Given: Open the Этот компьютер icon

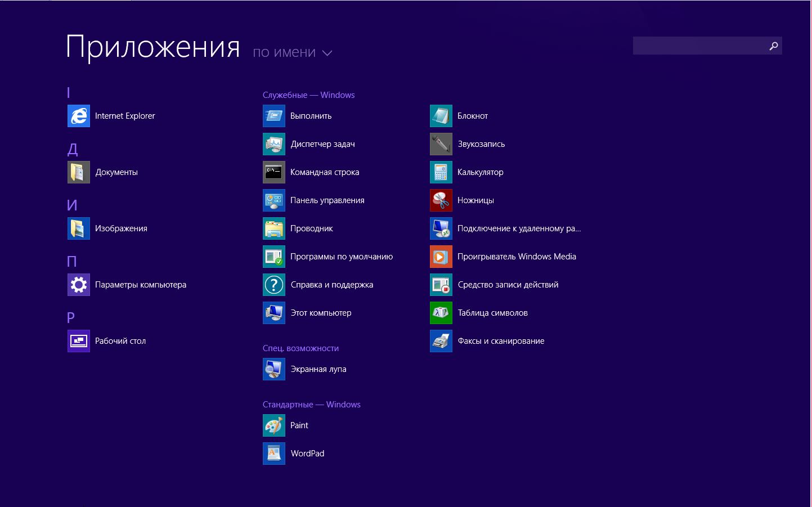Looking at the screenshot, I should [x=274, y=313].
